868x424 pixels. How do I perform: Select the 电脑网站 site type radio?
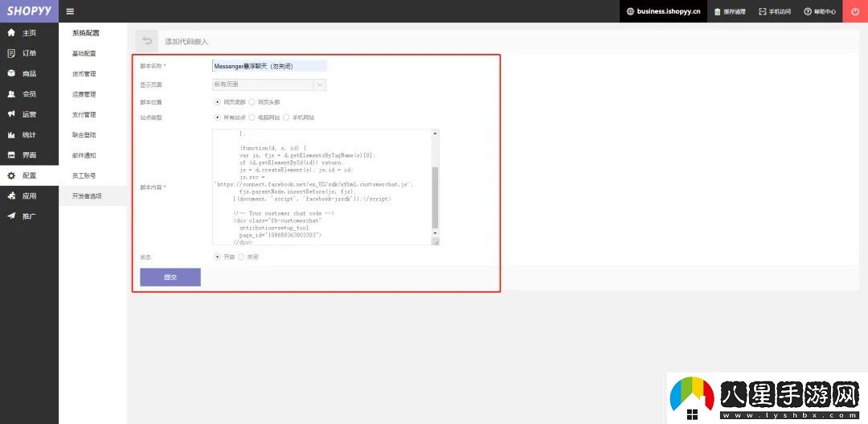tap(252, 117)
